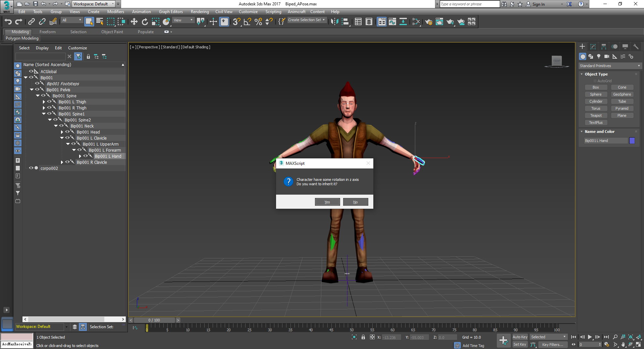This screenshot has width=644, height=349.
Task: Hide the corpo002 object via eye icon
Action: (x=31, y=168)
